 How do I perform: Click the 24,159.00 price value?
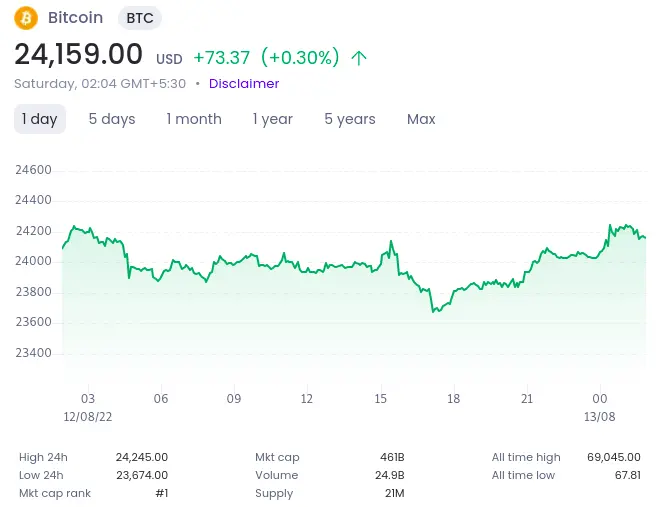pyautogui.click(x=78, y=54)
